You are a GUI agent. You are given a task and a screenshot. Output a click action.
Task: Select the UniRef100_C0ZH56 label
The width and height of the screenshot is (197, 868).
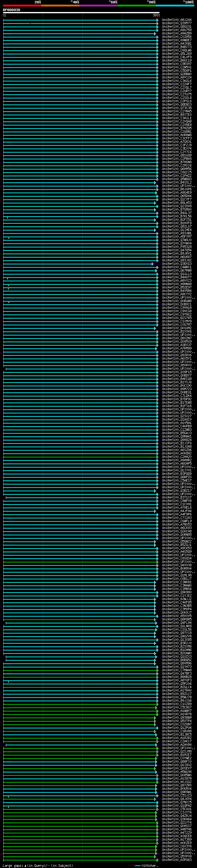tap(177, 37)
